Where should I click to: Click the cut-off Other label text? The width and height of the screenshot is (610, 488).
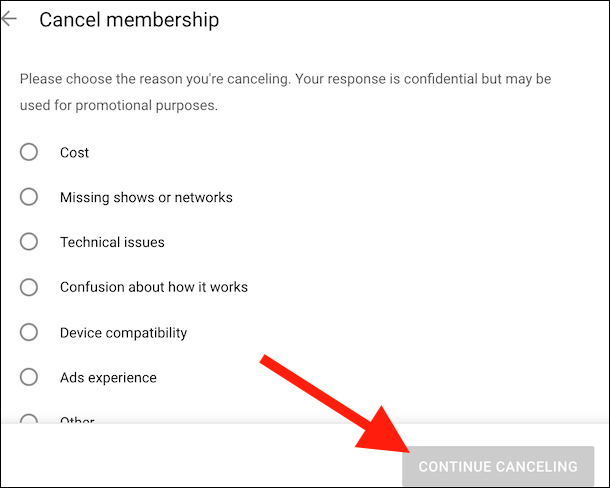tap(77, 420)
